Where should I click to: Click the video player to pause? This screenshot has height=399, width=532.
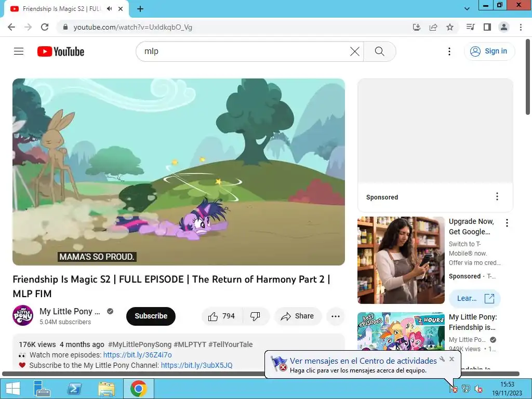179,171
